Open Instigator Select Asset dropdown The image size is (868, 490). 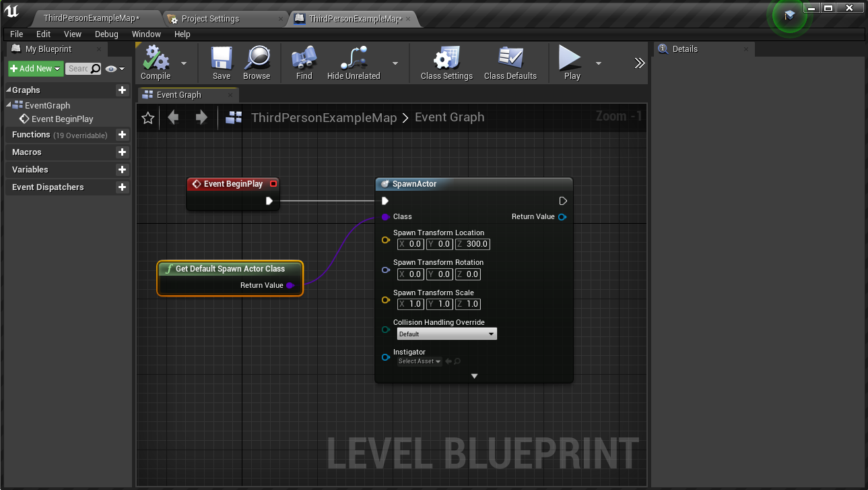[419, 361]
